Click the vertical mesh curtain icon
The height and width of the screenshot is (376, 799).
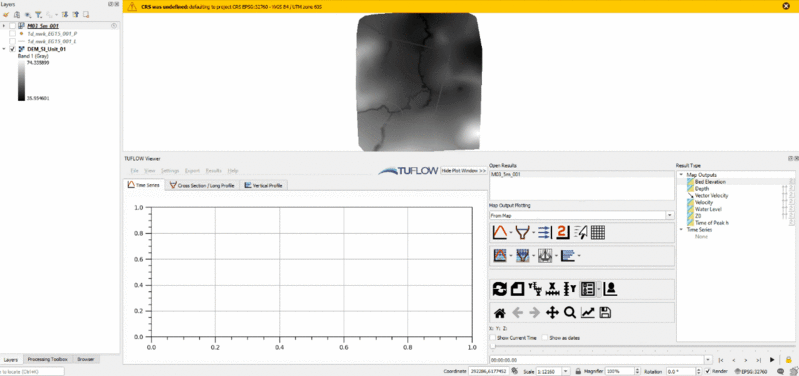(545, 255)
